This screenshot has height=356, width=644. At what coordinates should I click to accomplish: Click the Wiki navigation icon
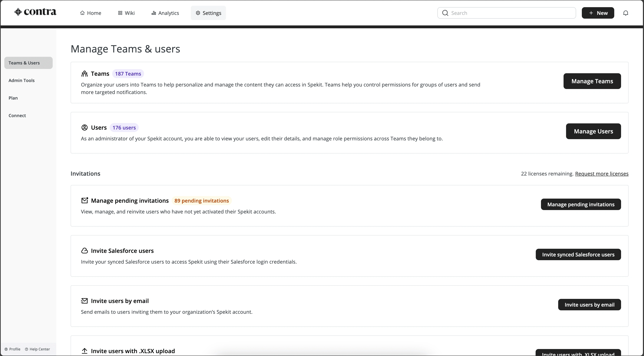click(121, 13)
